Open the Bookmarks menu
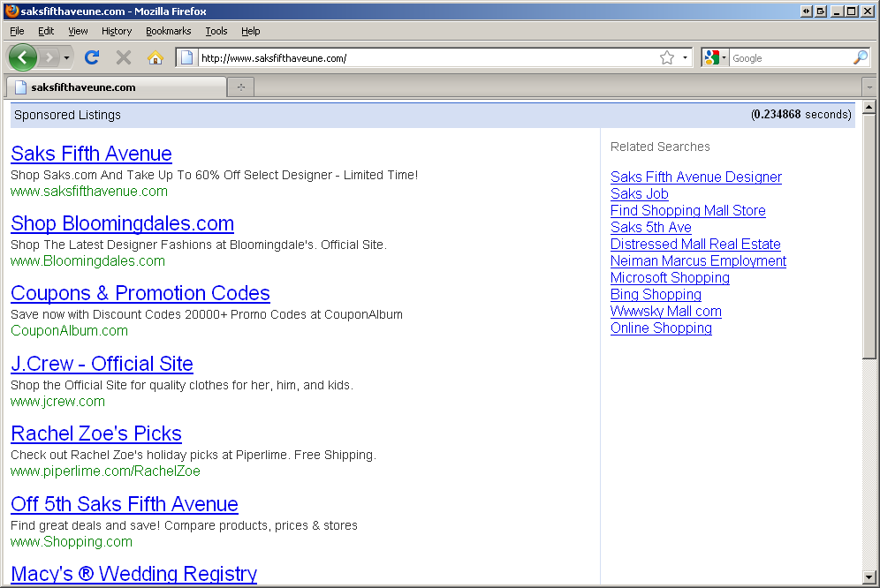This screenshot has width=880, height=588. pyautogui.click(x=169, y=31)
